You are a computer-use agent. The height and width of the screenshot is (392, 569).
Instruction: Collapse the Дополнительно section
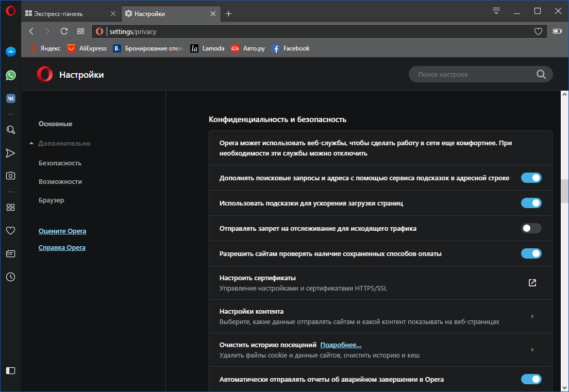click(x=60, y=144)
